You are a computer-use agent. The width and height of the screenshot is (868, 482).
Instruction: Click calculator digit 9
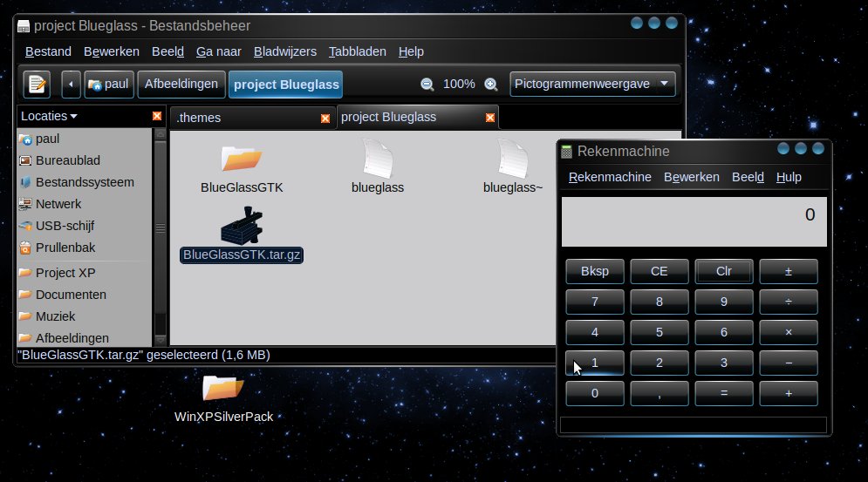click(x=723, y=302)
